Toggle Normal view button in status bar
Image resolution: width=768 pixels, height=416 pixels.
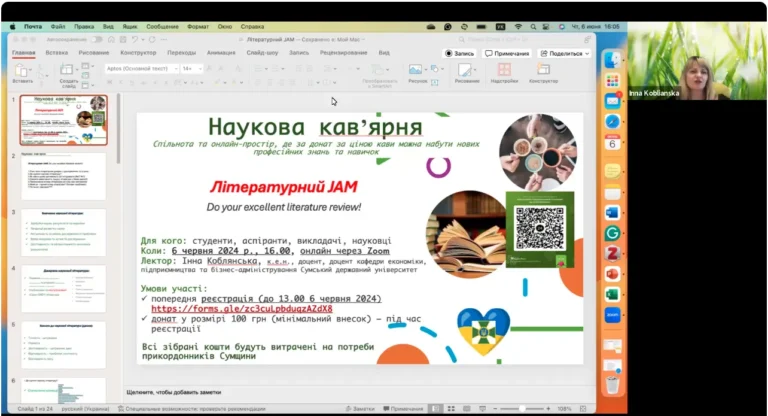tap(435, 408)
